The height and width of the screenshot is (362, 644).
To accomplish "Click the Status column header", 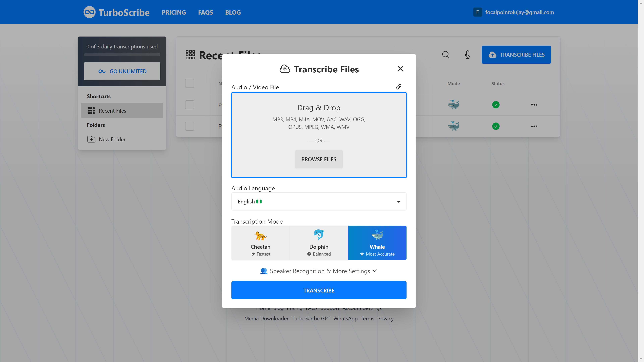I will coord(498,83).
